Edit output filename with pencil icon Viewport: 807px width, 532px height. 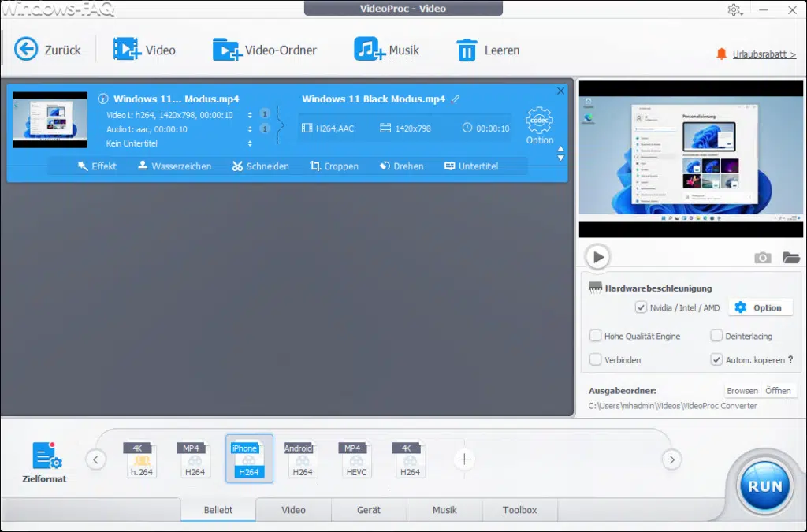pyautogui.click(x=455, y=99)
